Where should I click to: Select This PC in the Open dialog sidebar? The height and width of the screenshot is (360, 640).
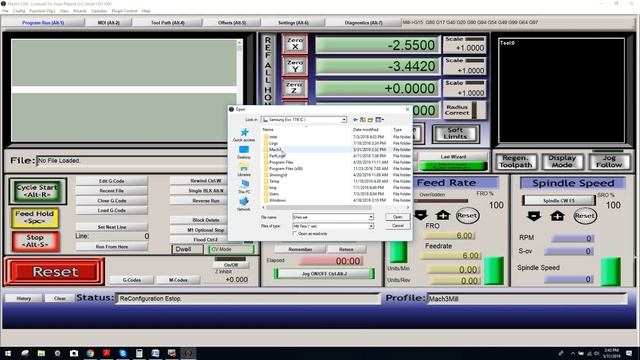(244, 187)
